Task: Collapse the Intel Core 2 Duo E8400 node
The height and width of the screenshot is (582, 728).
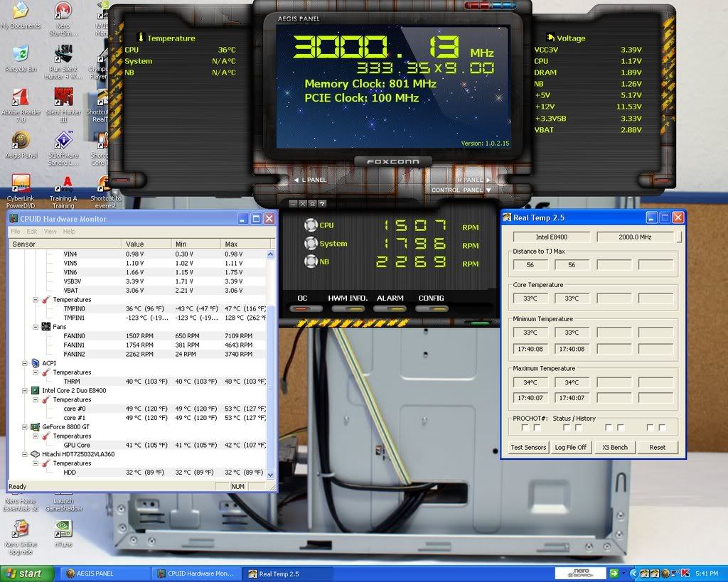Action: pyautogui.click(x=25, y=390)
